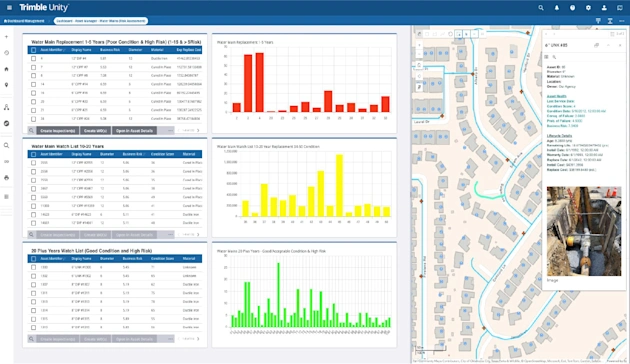Toggle select-all checkbox in Water Main Watch List header
The height and width of the screenshot is (364, 630).
point(33,154)
